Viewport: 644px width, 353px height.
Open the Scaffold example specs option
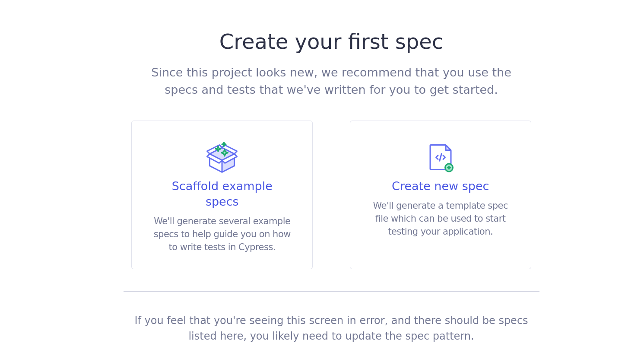[222, 194]
